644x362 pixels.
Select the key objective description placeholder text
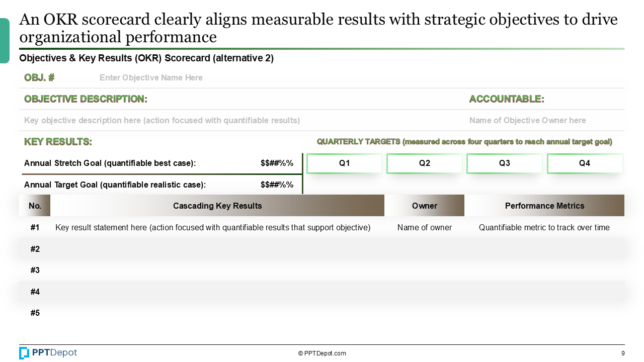[x=162, y=121]
